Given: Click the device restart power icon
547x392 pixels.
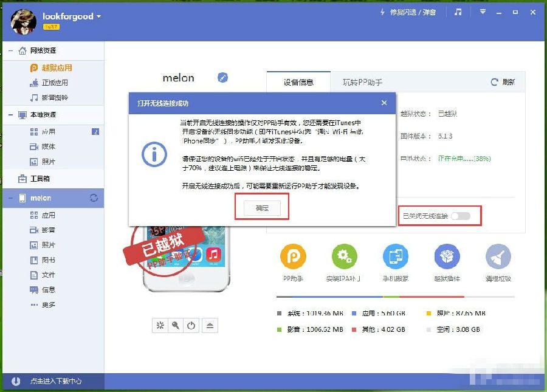Looking at the screenshot, I should click(x=191, y=325).
